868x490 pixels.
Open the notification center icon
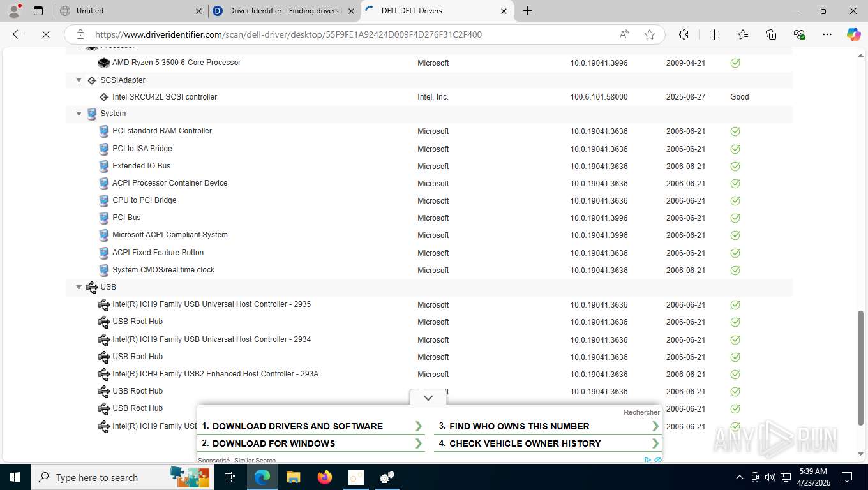(847, 477)
